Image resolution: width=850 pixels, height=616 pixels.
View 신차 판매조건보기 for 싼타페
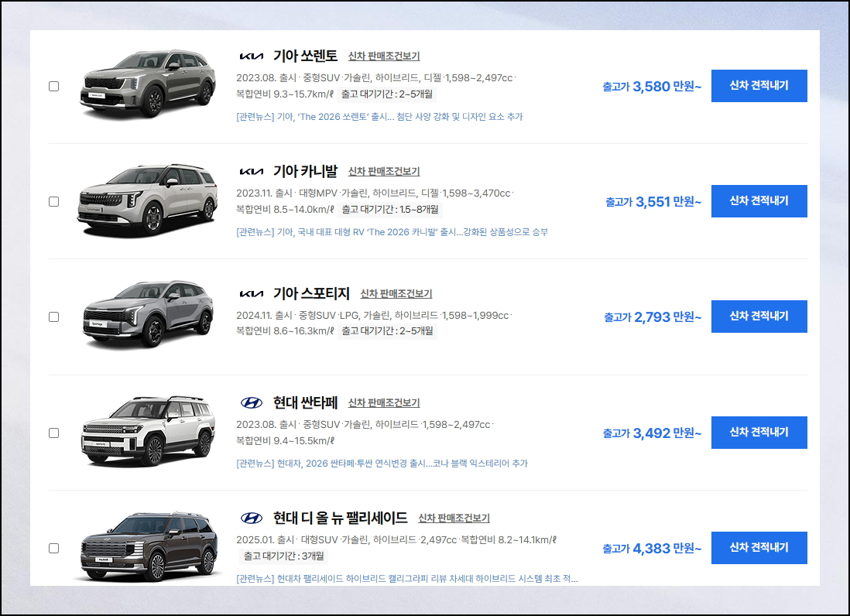384,403
